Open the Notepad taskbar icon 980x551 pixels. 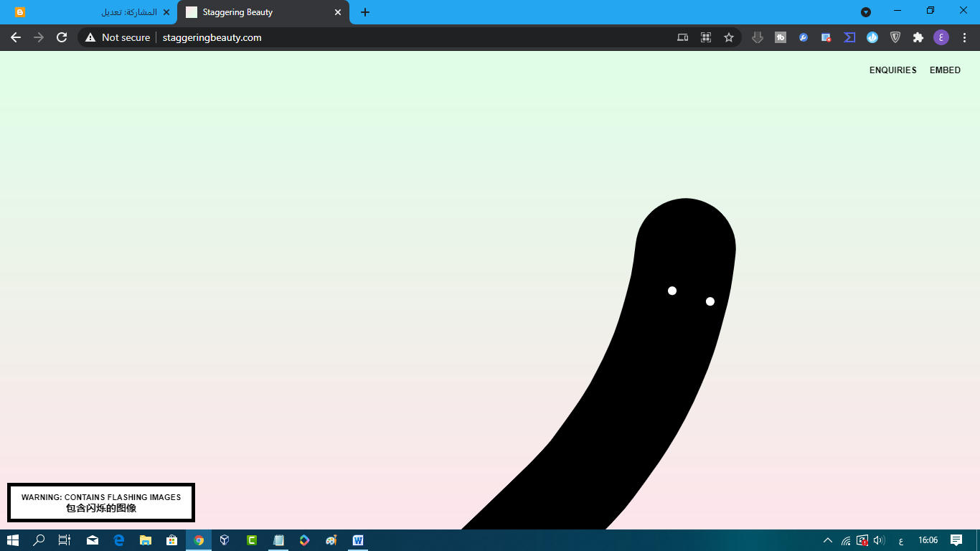278,540
